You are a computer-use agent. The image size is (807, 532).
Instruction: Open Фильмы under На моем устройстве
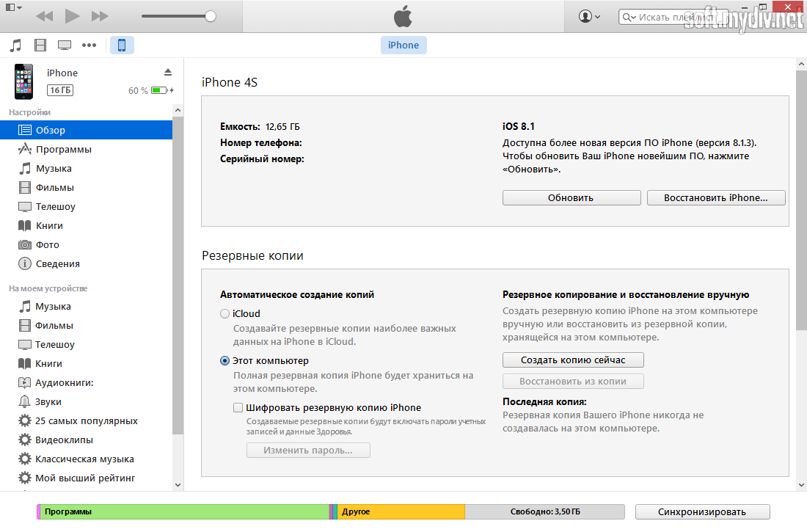(86, 326)
